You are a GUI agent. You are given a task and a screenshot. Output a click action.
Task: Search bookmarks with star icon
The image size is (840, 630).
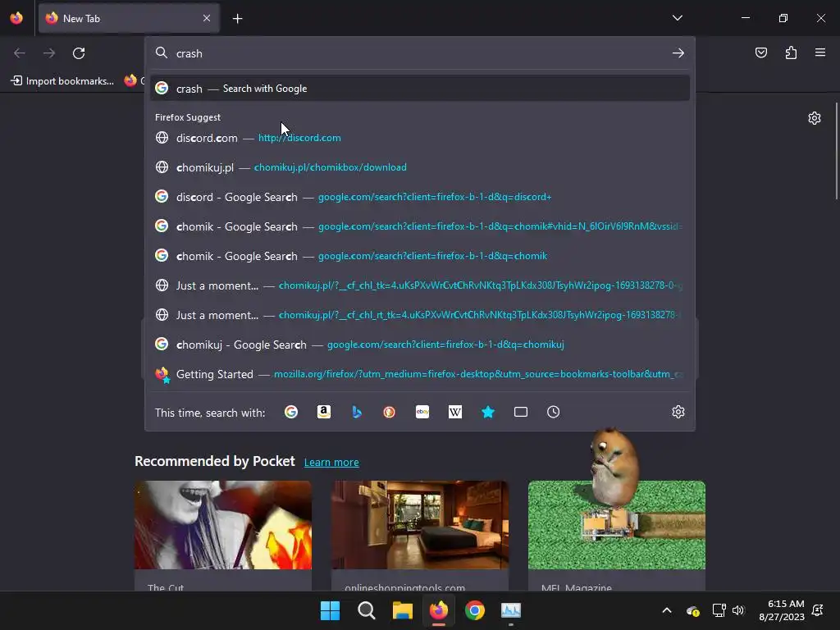pos(488,412)
